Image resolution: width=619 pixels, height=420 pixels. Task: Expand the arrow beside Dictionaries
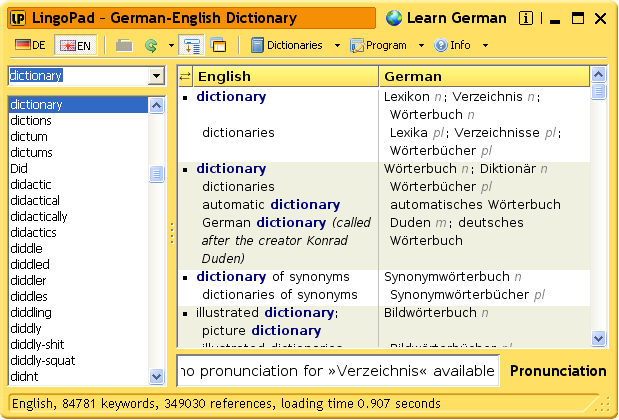pyautogui.click(x=337, y=45)
